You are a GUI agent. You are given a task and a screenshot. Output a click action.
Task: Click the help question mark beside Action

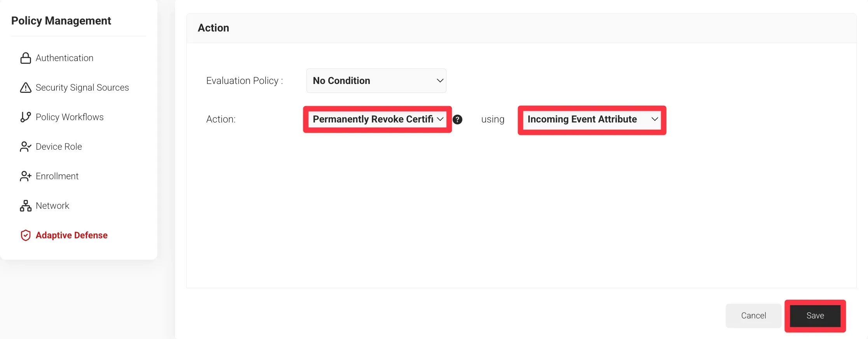(458, 120)
